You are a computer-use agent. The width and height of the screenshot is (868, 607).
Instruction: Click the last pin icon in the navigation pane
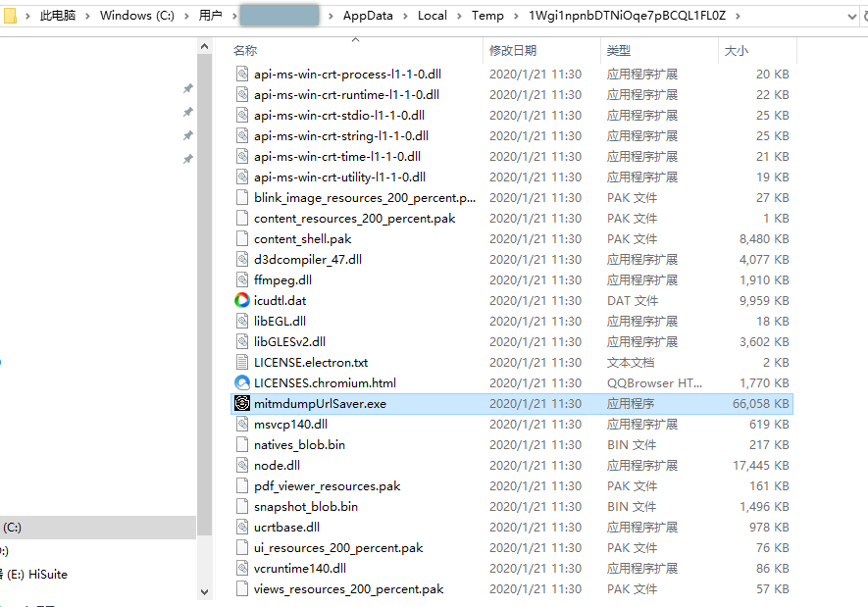188,160
